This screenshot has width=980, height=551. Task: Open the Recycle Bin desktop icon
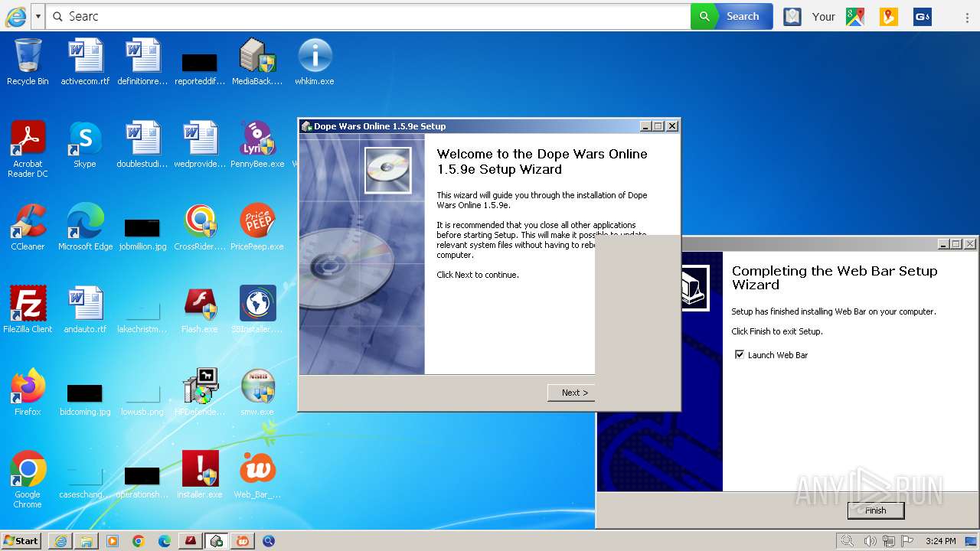[x=28, y=61]
